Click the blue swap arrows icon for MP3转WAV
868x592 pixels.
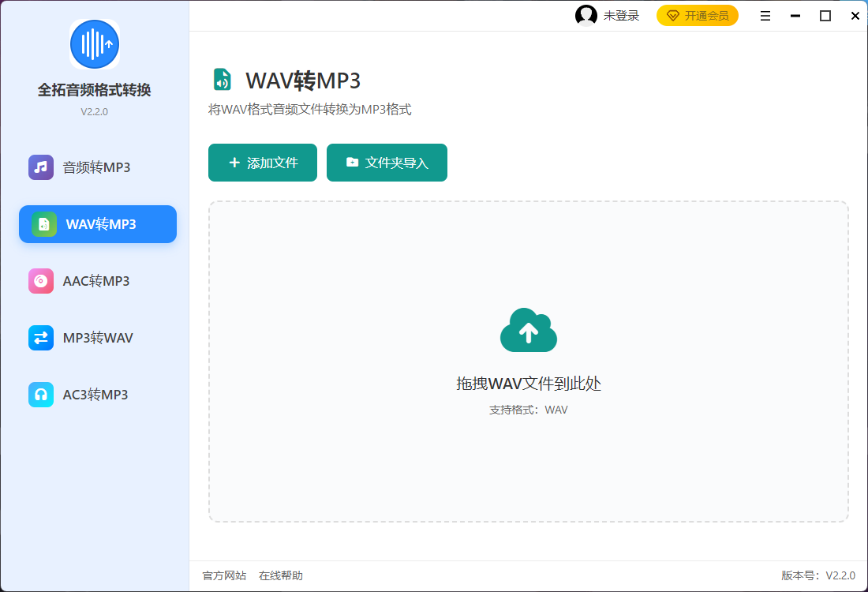click(41, 338)
